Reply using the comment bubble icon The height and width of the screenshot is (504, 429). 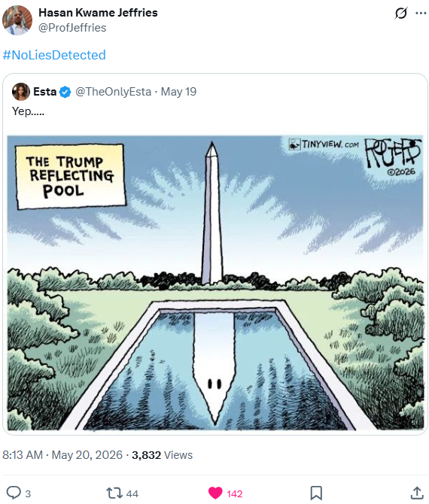[14, 493]
